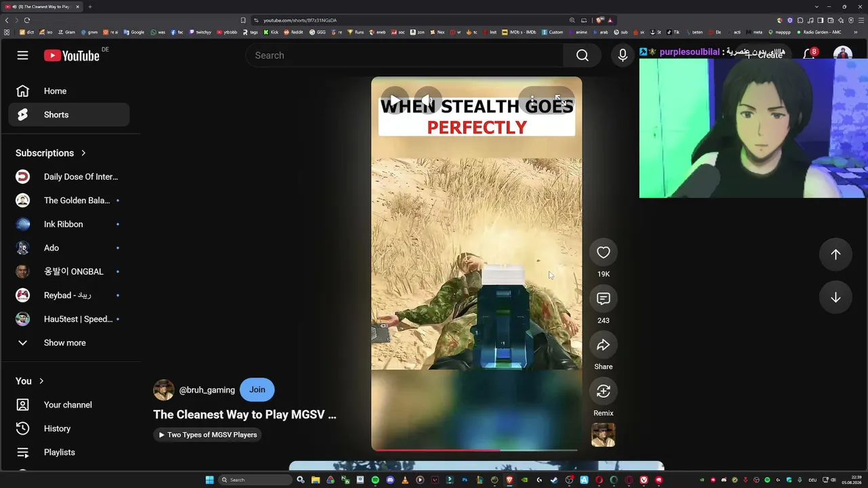This screenshot has height=488, width=868.
Task: Open the Kick bookmark
Action: (x=272, y=32)
